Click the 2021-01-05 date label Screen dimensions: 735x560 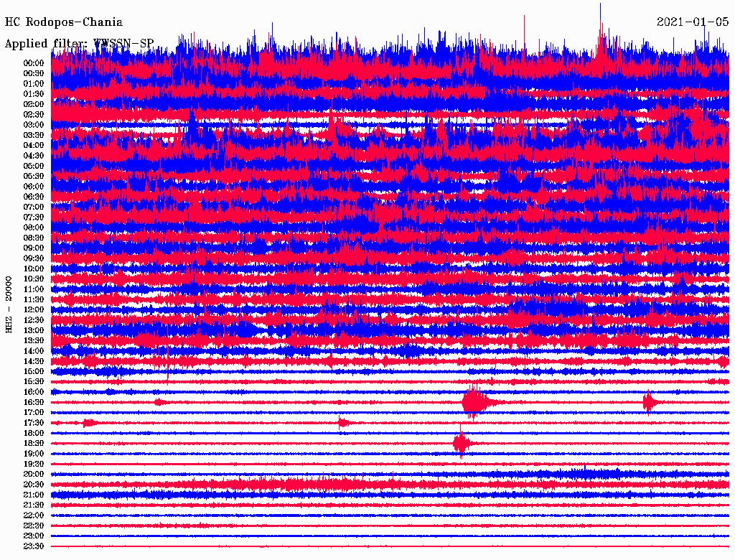693,22
